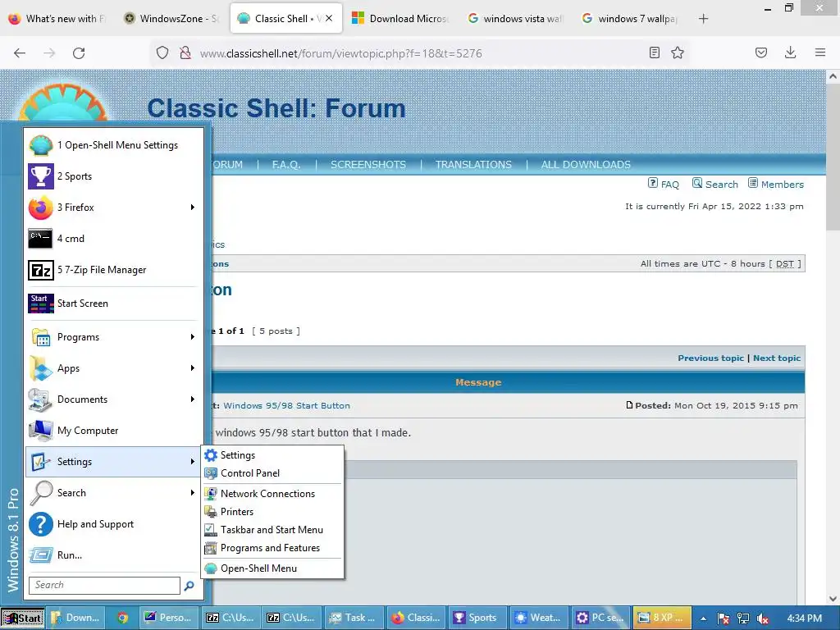Open Firefox hamburger application menu
840x630 pixels.
coord(820,52)
